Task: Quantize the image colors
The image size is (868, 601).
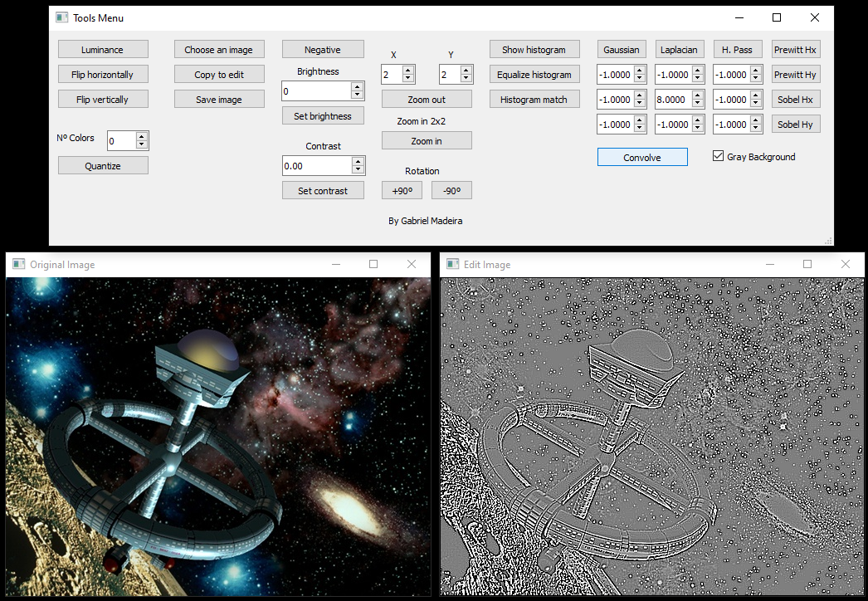Action: click(x=103, y=166)
